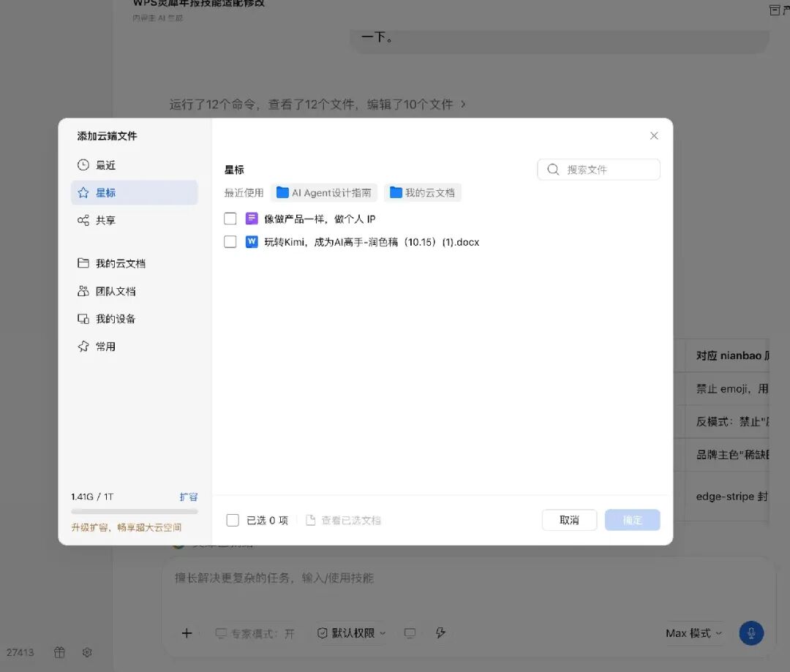Select the 星标 starred section

134,192
